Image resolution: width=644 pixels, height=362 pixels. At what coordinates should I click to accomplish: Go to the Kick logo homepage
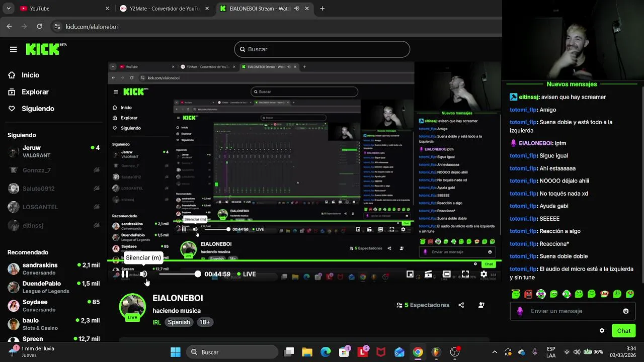tap(46, 49)
